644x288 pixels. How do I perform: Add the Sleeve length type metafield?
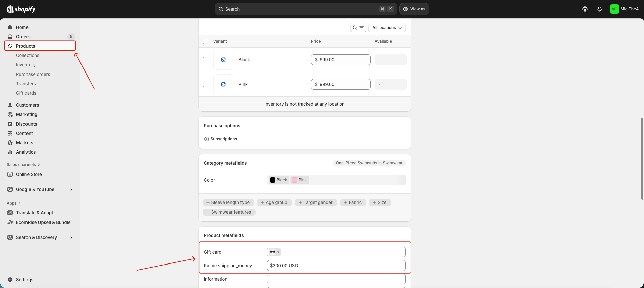228,202
